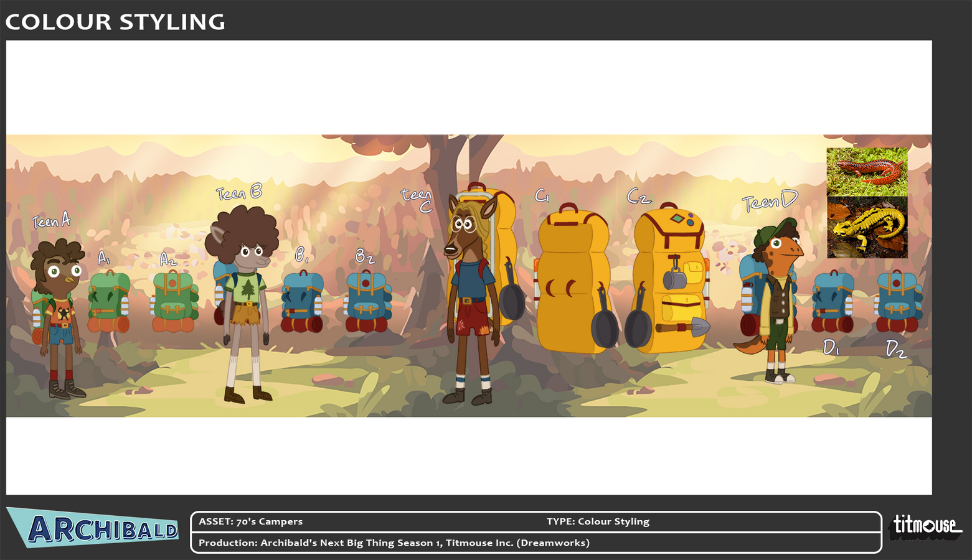
Task: Select the Teen B character with afro
Action: tap(245, 299)
